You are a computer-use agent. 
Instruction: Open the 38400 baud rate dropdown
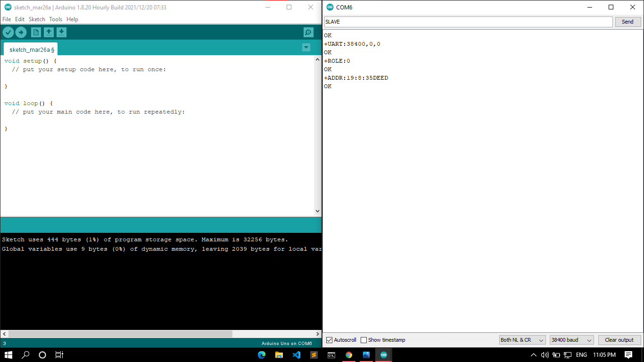(x=571, y=340)
